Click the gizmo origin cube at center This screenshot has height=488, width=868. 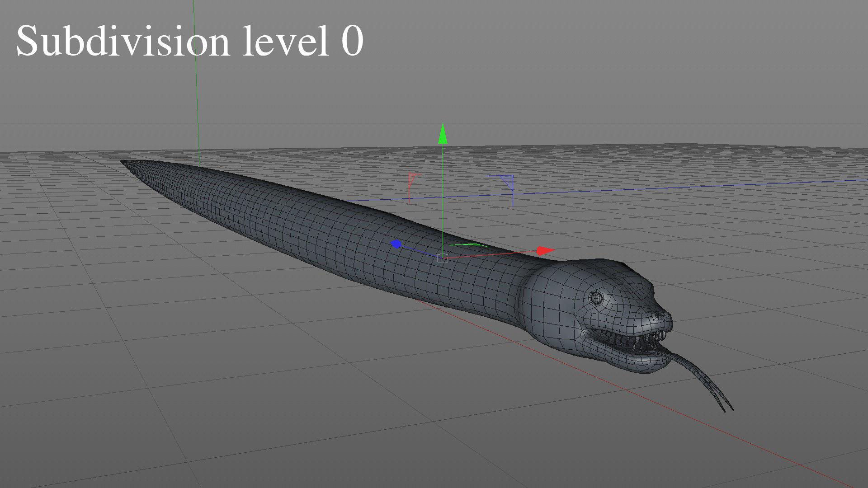point(443,258)
